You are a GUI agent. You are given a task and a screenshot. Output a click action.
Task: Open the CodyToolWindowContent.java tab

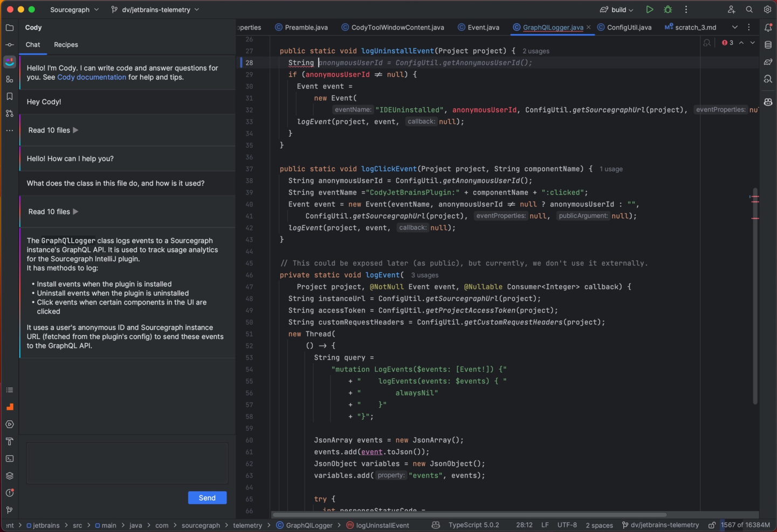coord(393,27)
